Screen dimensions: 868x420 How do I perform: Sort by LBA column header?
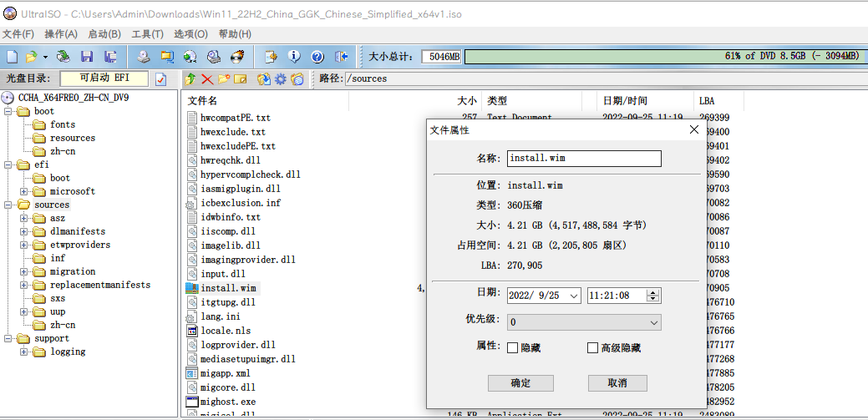(718, 101)
